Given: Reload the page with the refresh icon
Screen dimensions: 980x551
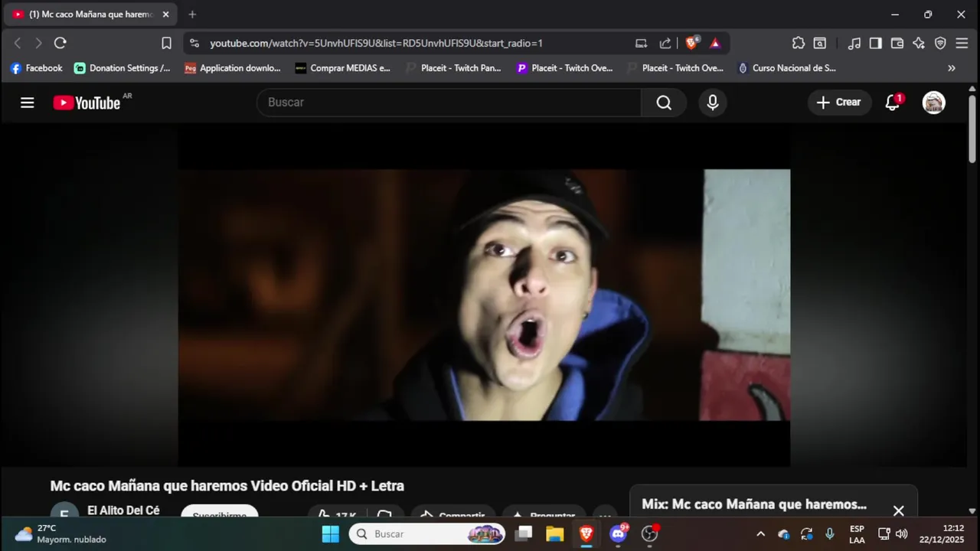Looking at the screenshot, I should click(x=60, y=44).
